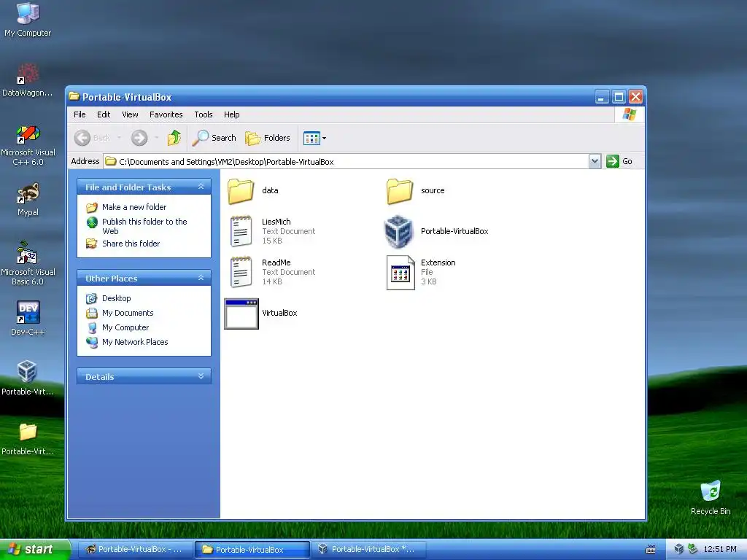This screenshot has width=747, height=560.
Task: Open Back history dropdown arrow
Action: pos(119,138)
